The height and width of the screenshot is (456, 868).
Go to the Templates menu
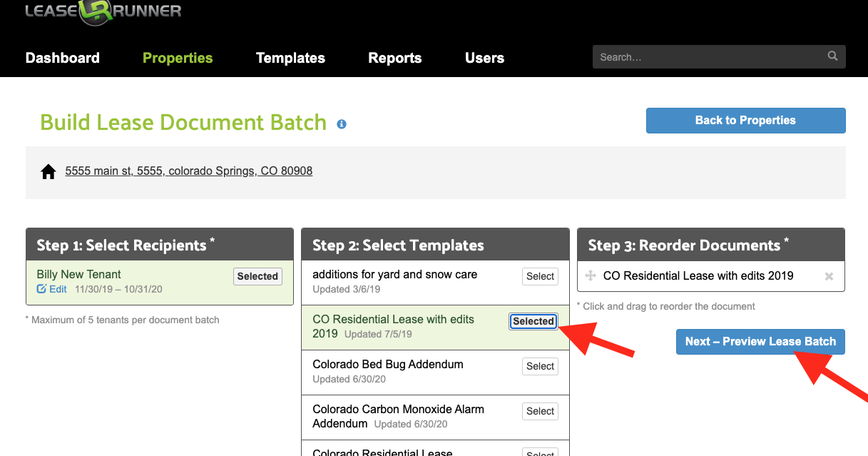[x=290, y=58]
